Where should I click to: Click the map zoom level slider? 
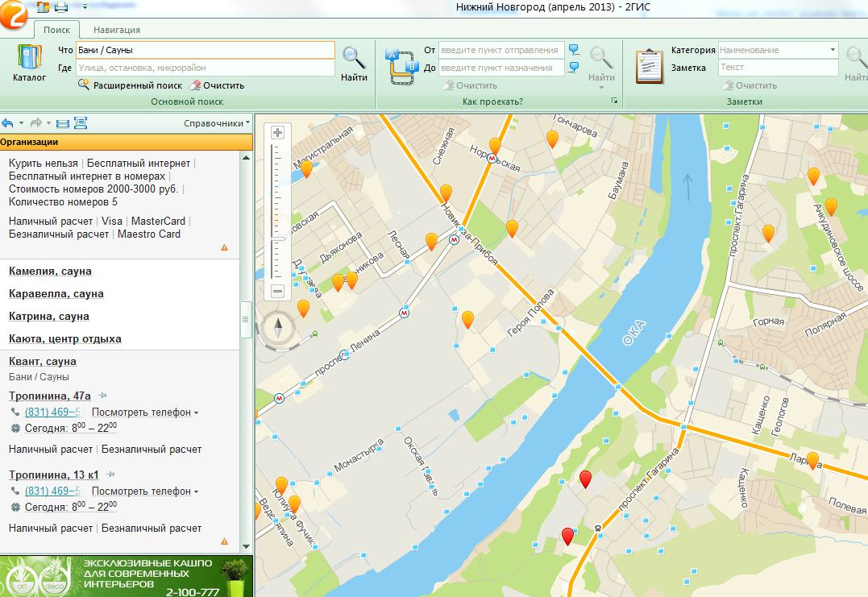click(278, 238)
